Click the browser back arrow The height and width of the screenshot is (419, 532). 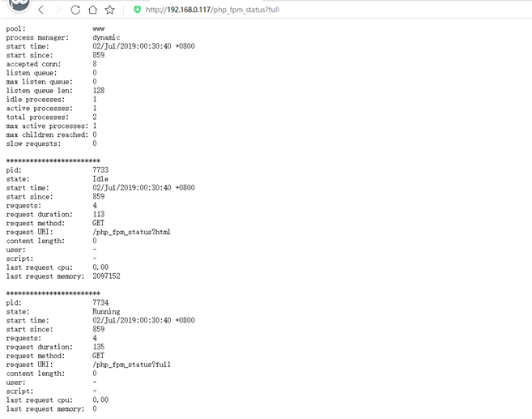click(x=41, y=10)
